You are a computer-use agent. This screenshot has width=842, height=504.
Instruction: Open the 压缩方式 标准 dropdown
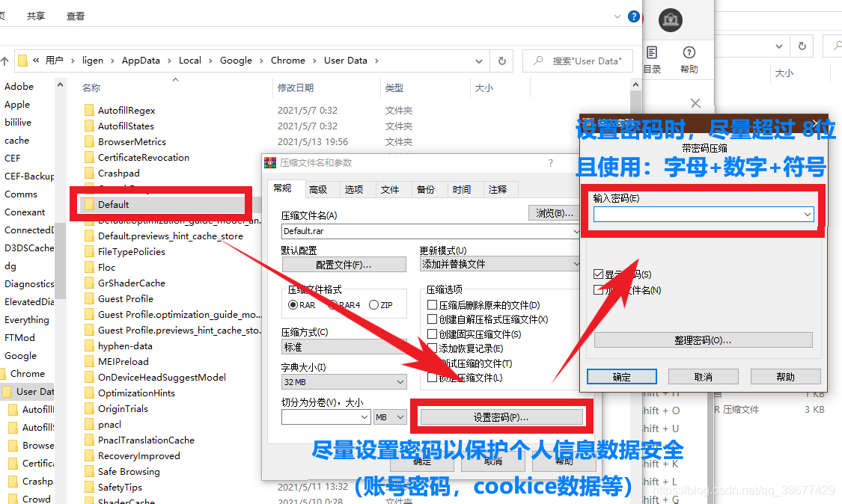pyautogui.click(x=344, y=347)
